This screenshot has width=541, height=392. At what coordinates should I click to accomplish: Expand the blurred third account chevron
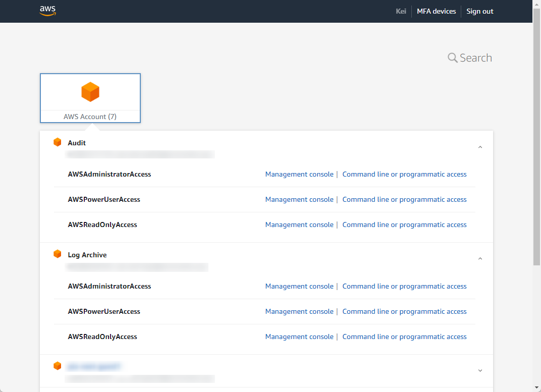pos(480,371)
